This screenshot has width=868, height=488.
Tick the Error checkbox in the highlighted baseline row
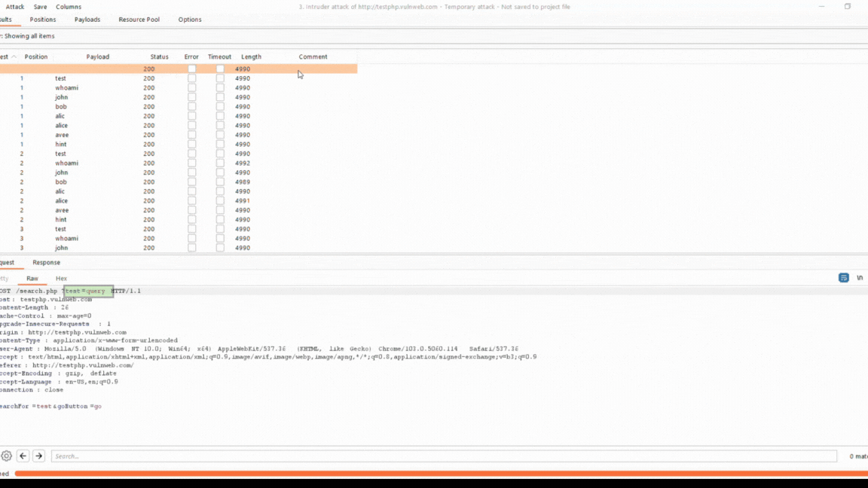191,69
